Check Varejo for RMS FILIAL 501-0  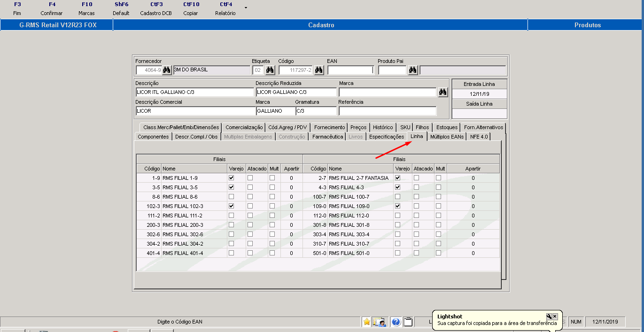(397, 253)
